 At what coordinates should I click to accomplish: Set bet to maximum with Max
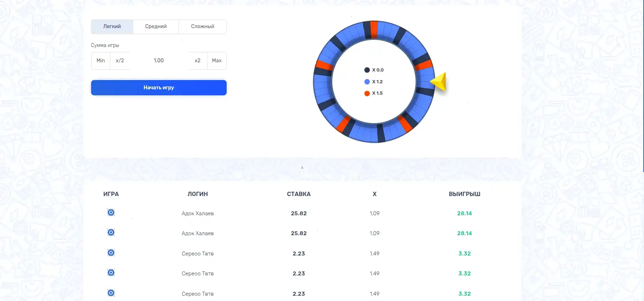coord(217,61)
